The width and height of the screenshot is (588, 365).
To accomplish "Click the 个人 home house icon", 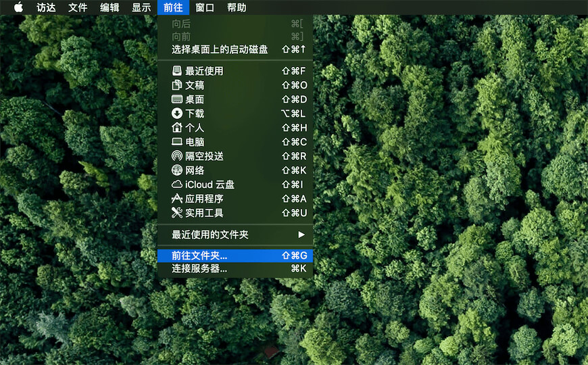I will 176,128.
